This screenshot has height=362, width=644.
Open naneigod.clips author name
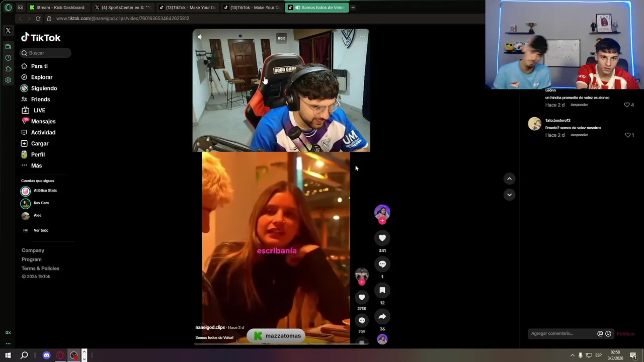tap(210, 327)
